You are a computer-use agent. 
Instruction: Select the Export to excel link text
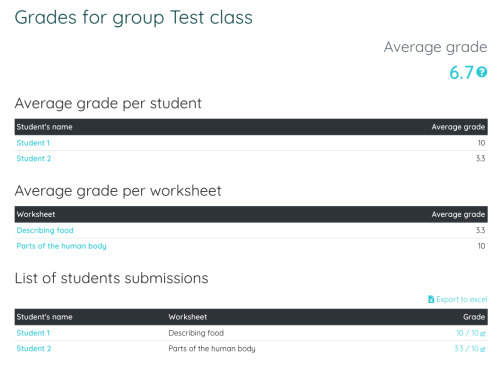click(x=462, y=299)
